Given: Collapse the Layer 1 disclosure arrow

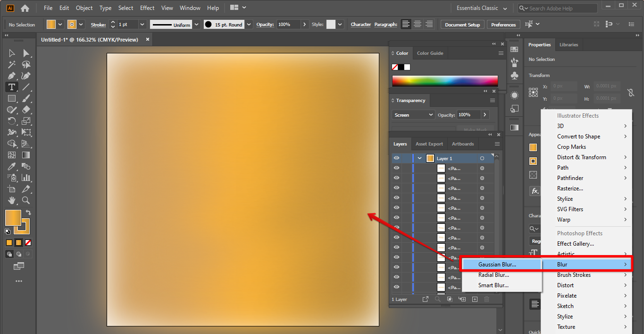Looking at the screenshot, I should 419,158.
